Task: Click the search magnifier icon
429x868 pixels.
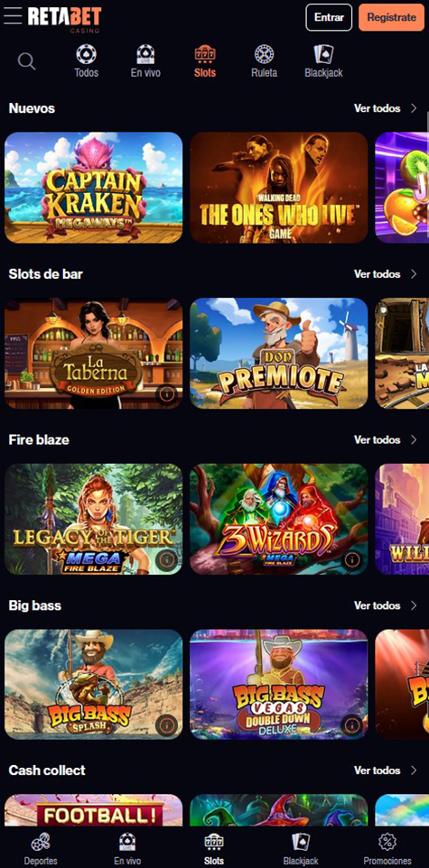Action: click(x=26, y=61)
